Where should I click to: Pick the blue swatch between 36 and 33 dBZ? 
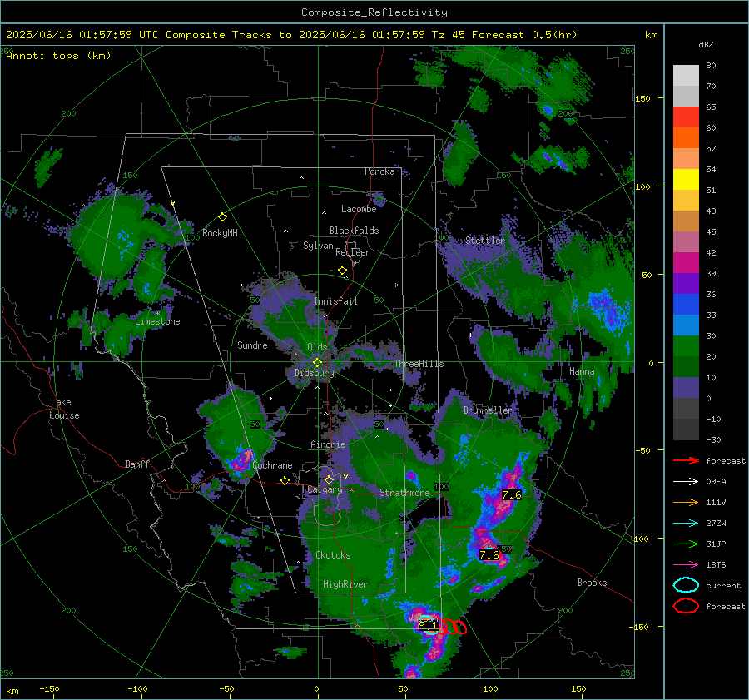(x=686, y=305)
